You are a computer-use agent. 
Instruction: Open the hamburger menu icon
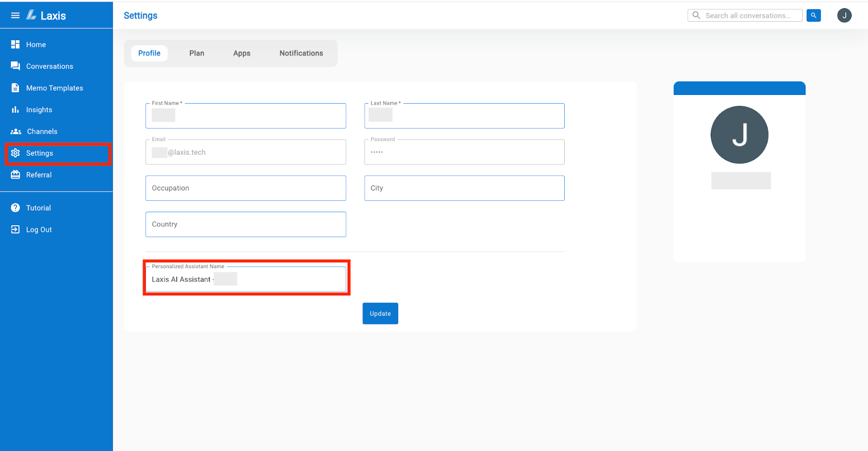point(15,16)
